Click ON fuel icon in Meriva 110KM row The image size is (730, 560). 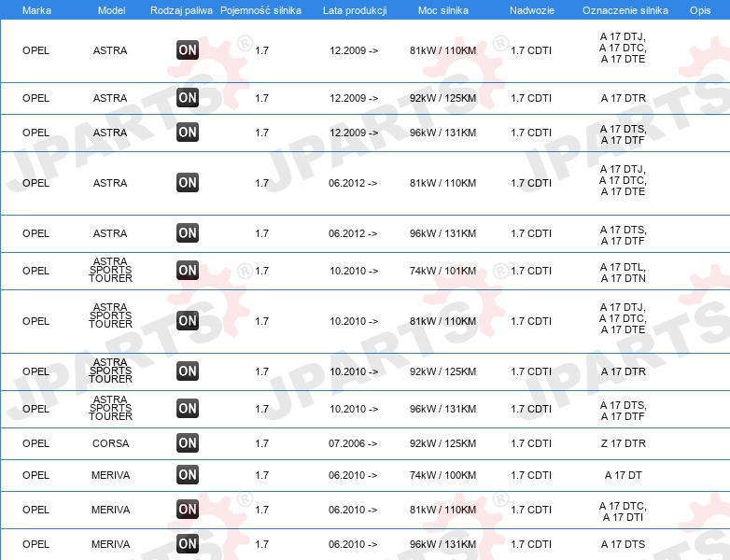(188, 510)
